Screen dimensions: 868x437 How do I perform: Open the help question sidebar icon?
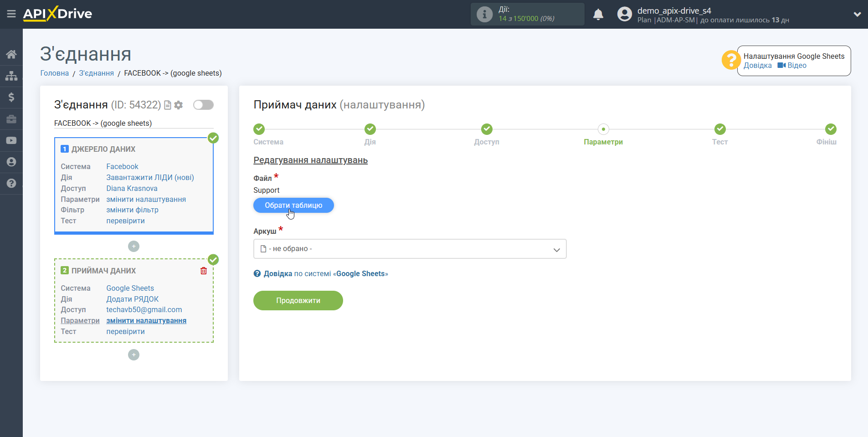pos(11,183)
